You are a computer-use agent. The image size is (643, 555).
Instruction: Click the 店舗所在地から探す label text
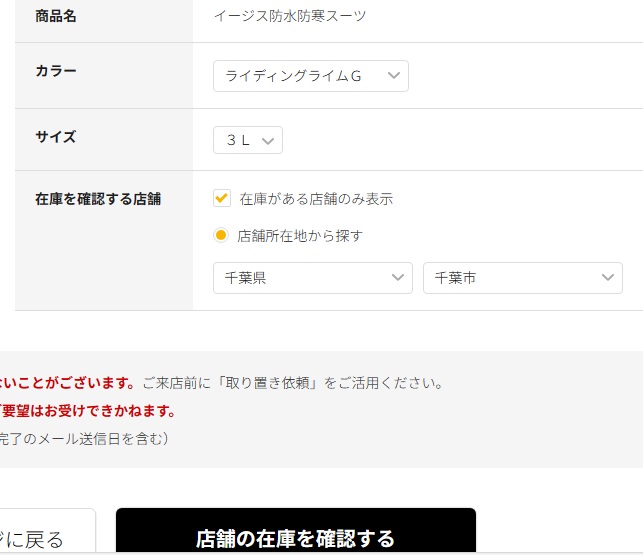[x=300, y=236]
